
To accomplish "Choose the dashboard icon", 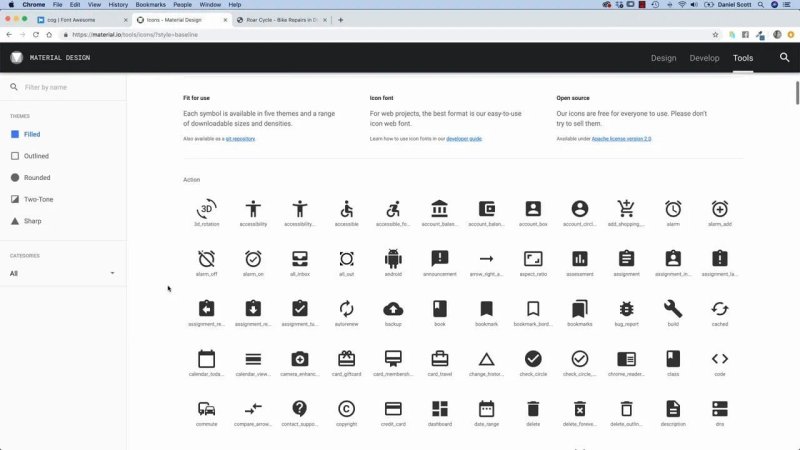I will [x=440, y=409].
